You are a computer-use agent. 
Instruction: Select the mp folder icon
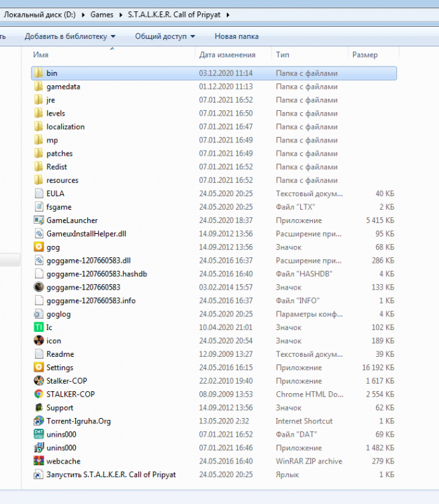(38, 140)
